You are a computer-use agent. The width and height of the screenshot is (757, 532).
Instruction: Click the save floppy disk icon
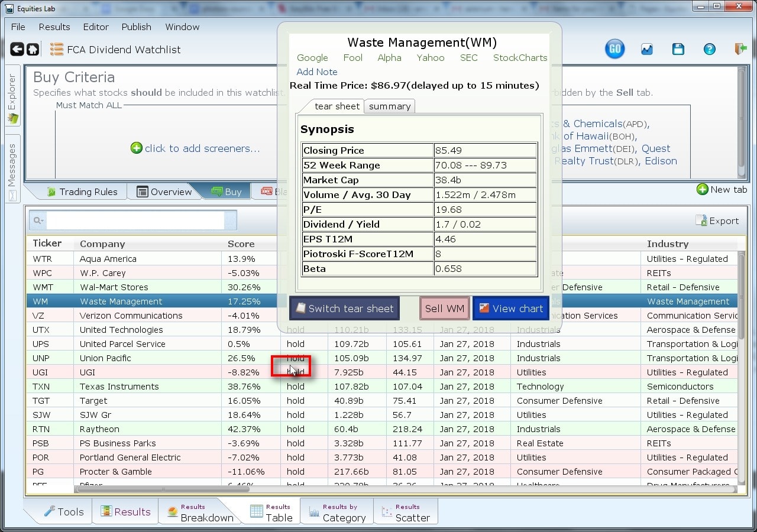click(678, 50)
